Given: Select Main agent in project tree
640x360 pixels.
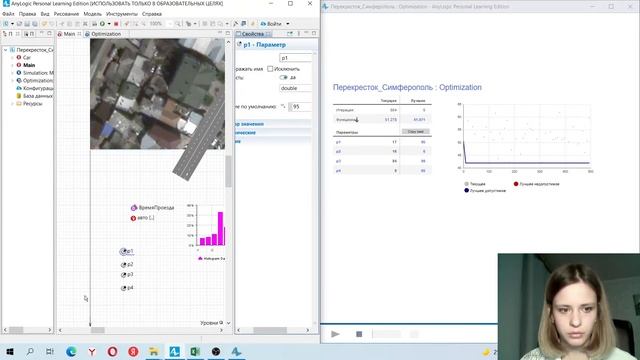Looking at the screenshot, I should pos(26,65).
